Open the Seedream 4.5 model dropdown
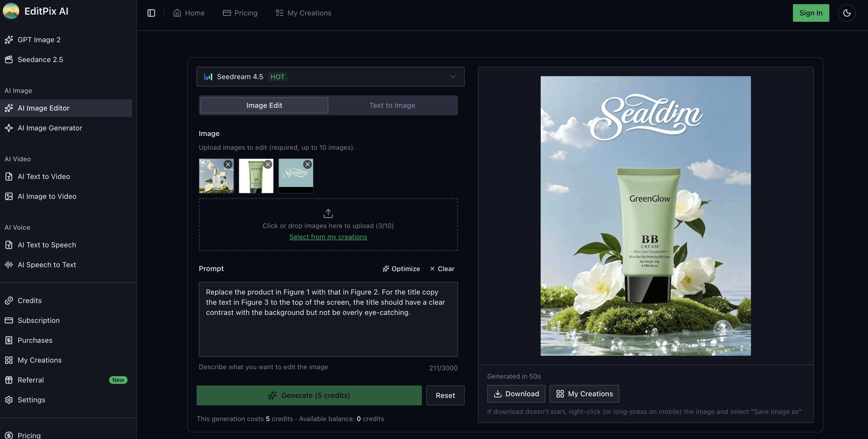Screen dimensions: 868x439 pyautogui.click(x=330, y=77)
